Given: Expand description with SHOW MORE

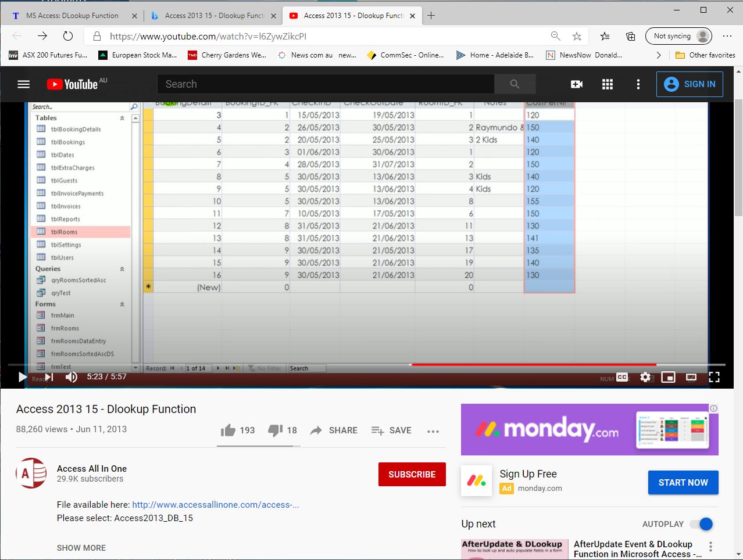Looking at the screenshot, I should click(x=81, y=548).
